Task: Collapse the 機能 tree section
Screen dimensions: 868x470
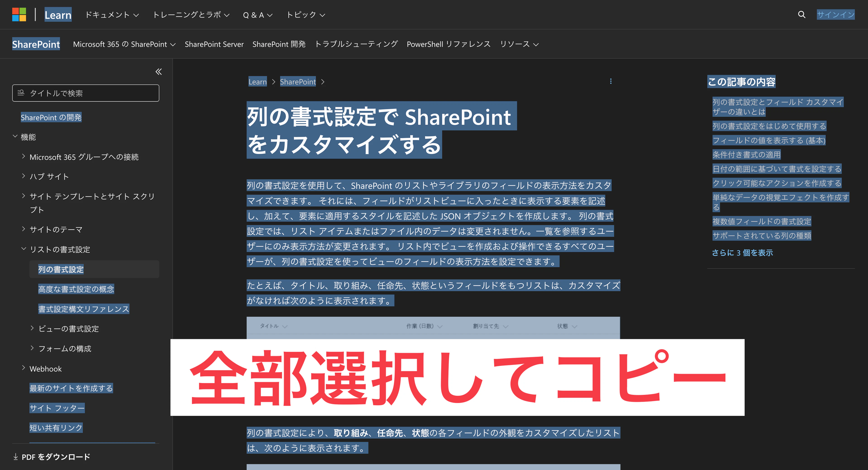Action: [x=15, y=136]
